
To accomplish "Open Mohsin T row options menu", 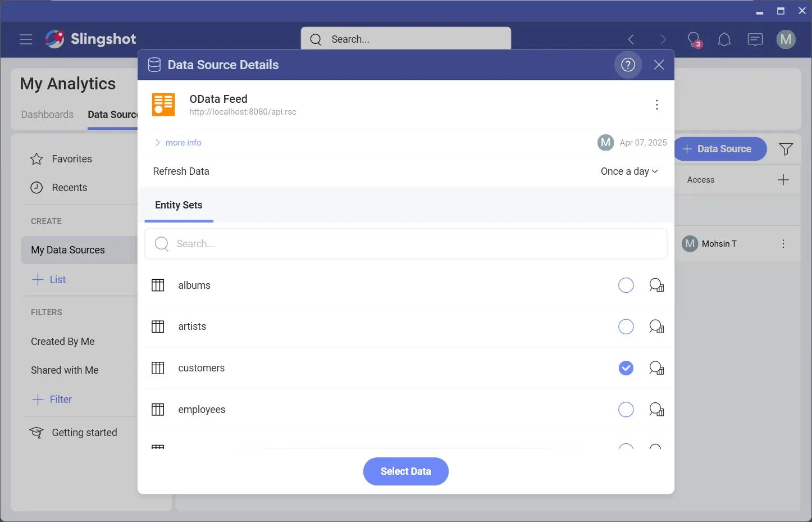I will (x=783, y=244).
